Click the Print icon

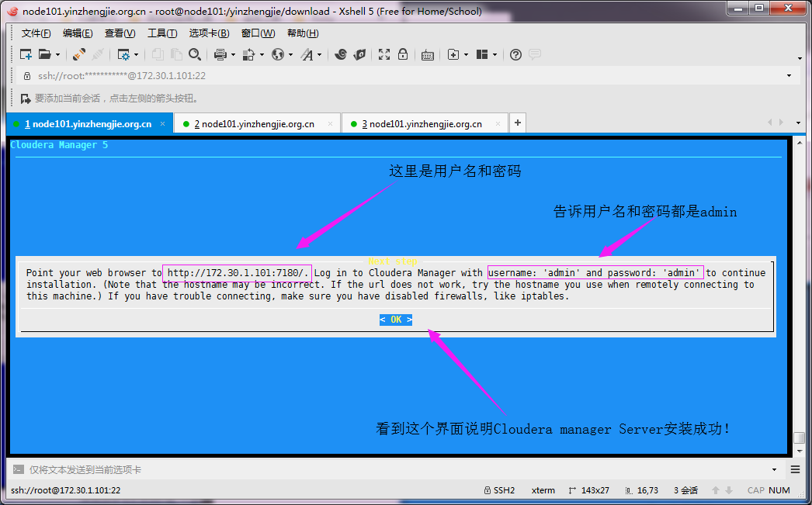[220, 54]
